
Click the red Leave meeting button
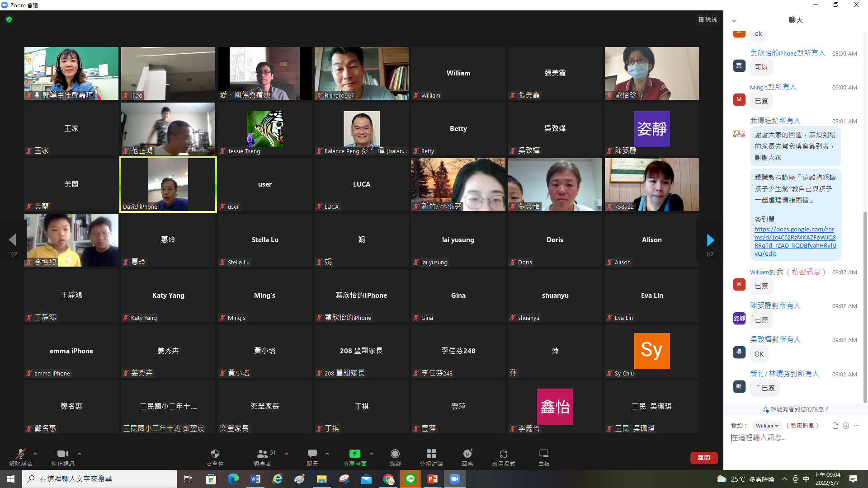point(704,458)
